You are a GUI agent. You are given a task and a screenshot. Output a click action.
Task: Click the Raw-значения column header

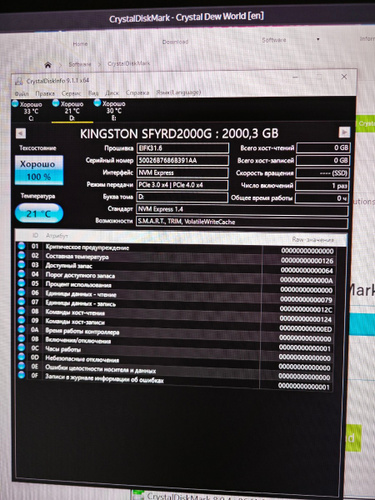click(x=312, y=239)
